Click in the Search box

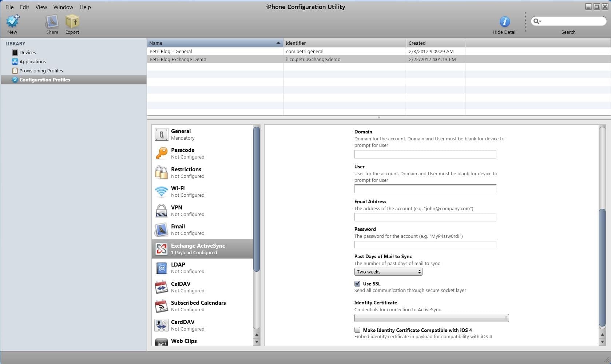568,21
